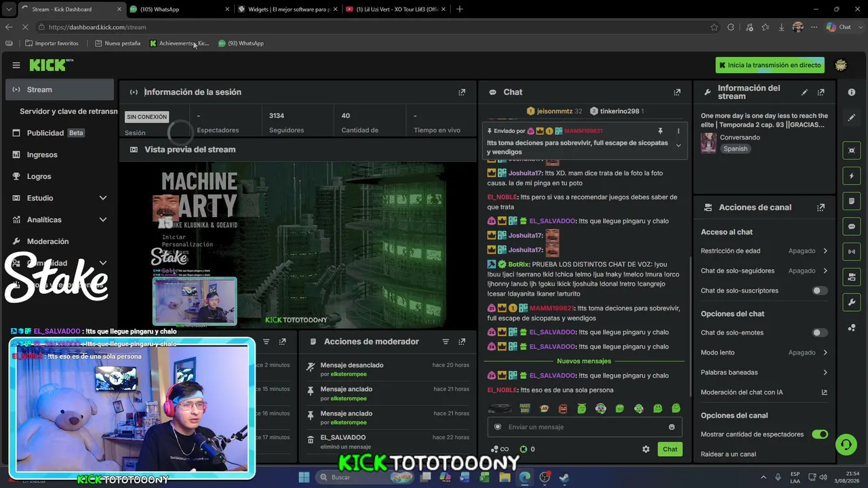Image resolution: width=868 pixels, height=488 pixels.
Task: Pop out the Acciones de canal panel
Action: (821, 207)
